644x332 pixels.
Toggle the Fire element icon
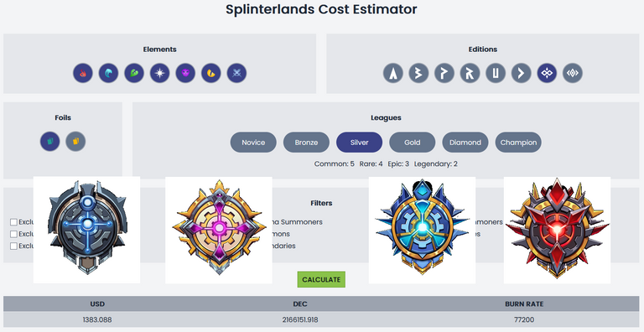coord(83,73)
